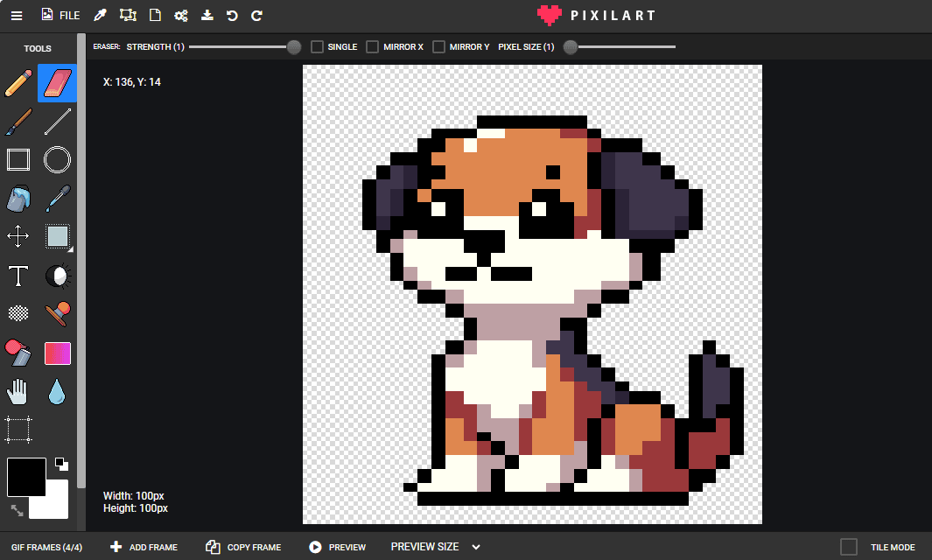The width and height of the screenshot is (932, 560).
Task: Click the black primary color swatch
Action: pyautogui.click(x=26, y=477)
